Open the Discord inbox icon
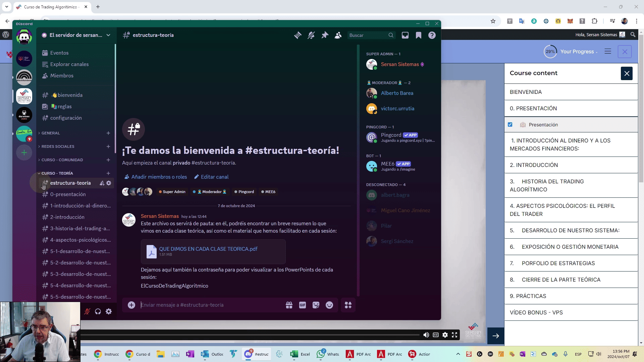The width and height of the screenshot is (644, 362). point(405,35)
